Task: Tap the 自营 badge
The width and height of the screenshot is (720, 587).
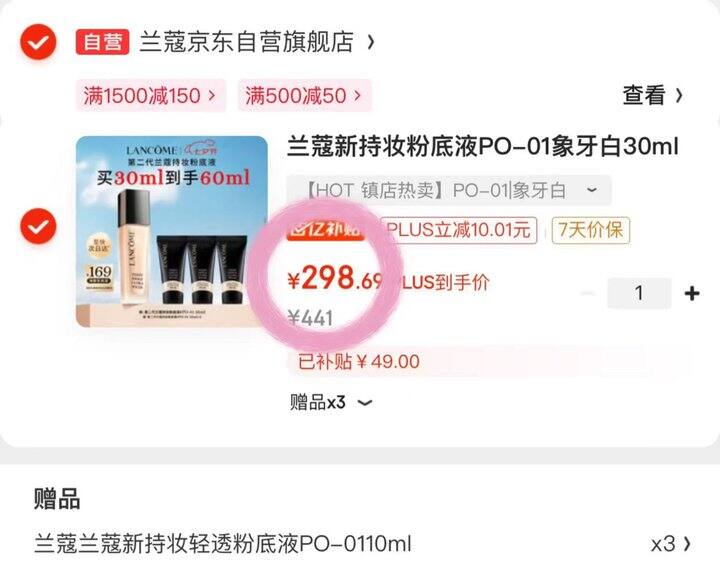Action: [102, 42]
